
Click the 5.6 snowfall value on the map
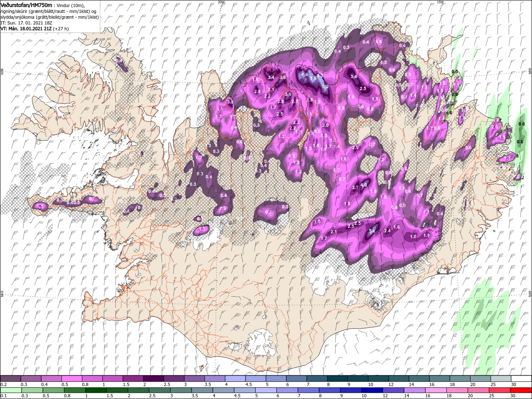(314, 78)
